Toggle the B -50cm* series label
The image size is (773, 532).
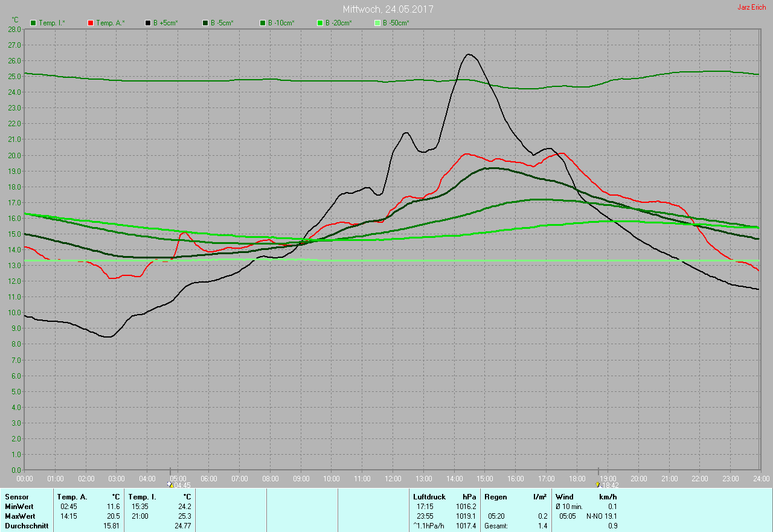396,23
